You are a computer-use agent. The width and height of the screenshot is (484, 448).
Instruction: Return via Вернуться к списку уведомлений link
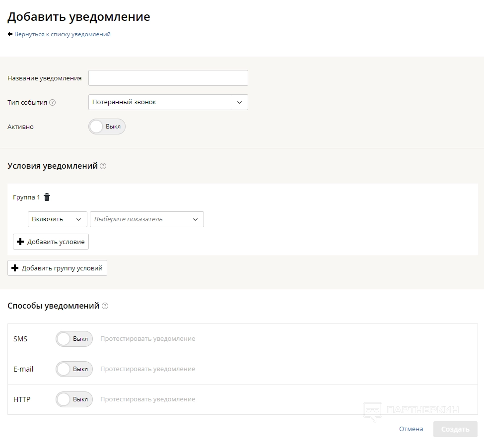[x=63, y=34]
